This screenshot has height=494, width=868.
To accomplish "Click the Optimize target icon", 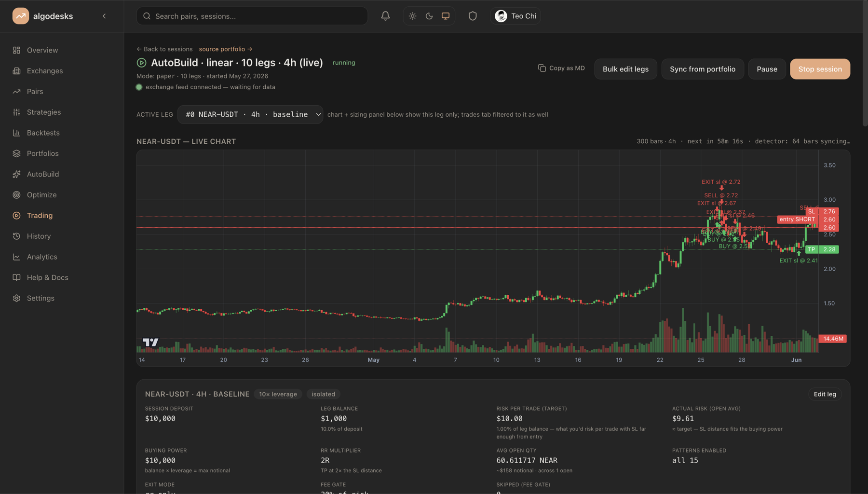I will pyautogui.click(x=16, y=195).
